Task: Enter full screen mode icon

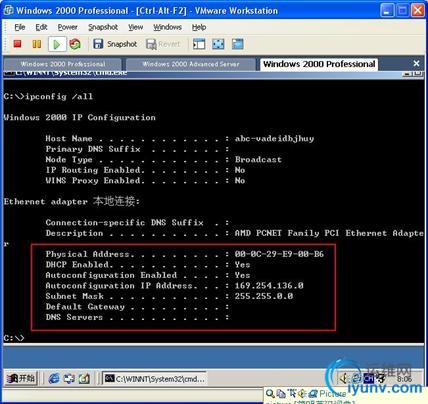Action: click(x=218, y=44)
